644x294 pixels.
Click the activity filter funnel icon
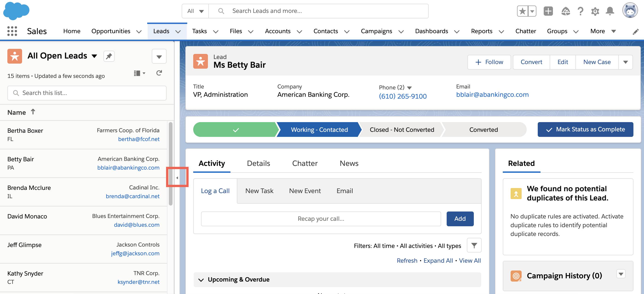(474, 245)
